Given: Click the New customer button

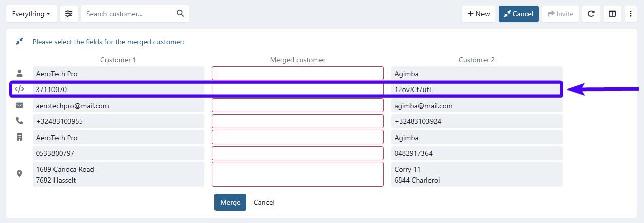Looking at the screenshot, I should 478,14.
